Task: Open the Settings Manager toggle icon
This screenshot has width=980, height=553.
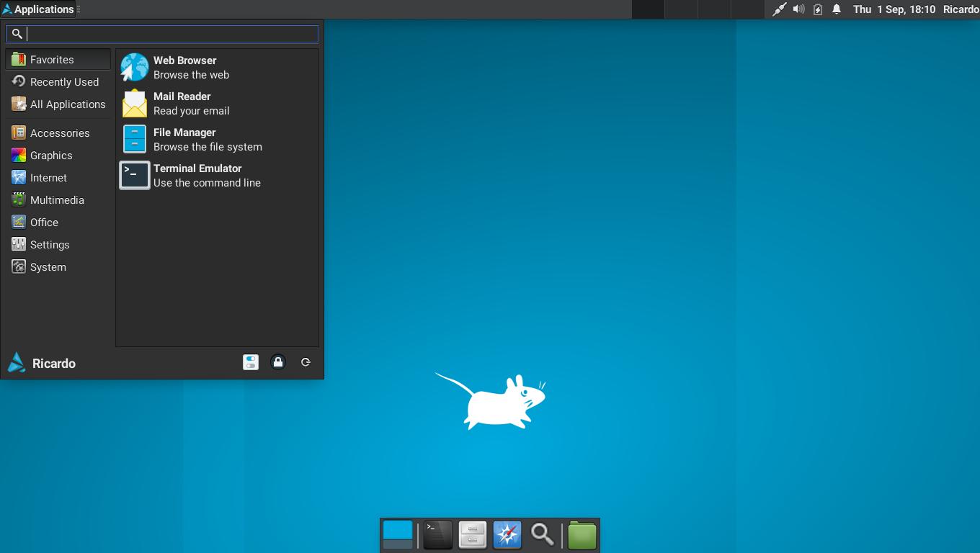Action: click(x=251, y=362)
